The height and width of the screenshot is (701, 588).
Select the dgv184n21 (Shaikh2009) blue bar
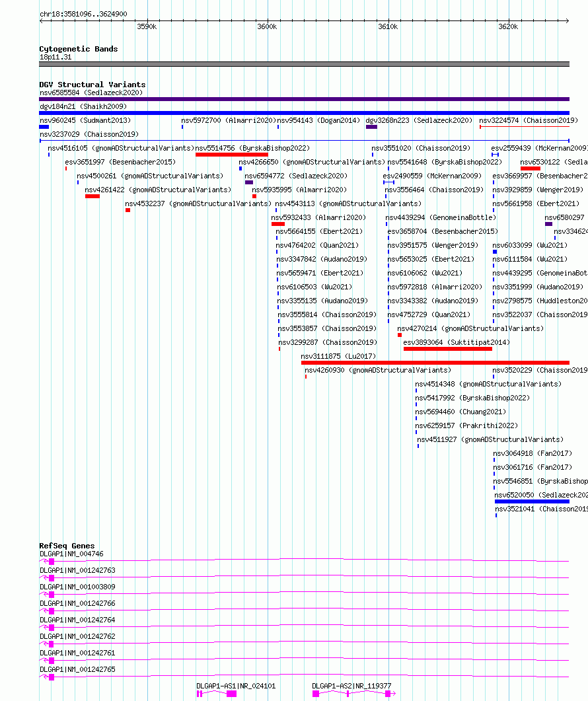[x=304, y=113]
